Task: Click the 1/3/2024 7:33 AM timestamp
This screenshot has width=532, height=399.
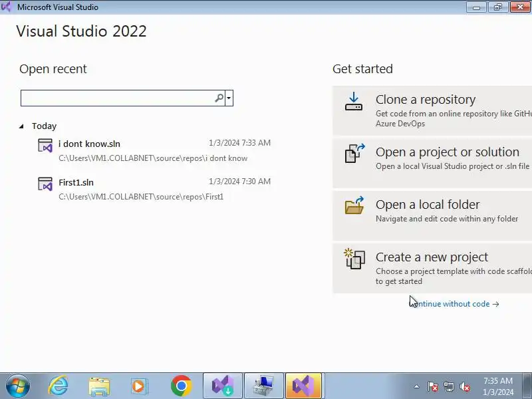Action: (x=239, y=143)
